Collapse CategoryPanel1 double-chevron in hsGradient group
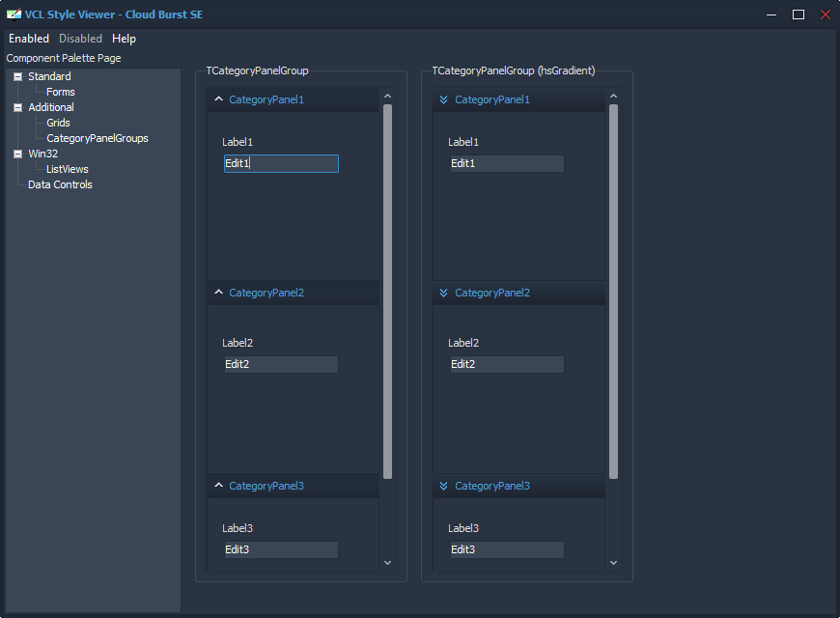Image resolution: width=840 pixels, height=618 pixels. click(443, 99)
